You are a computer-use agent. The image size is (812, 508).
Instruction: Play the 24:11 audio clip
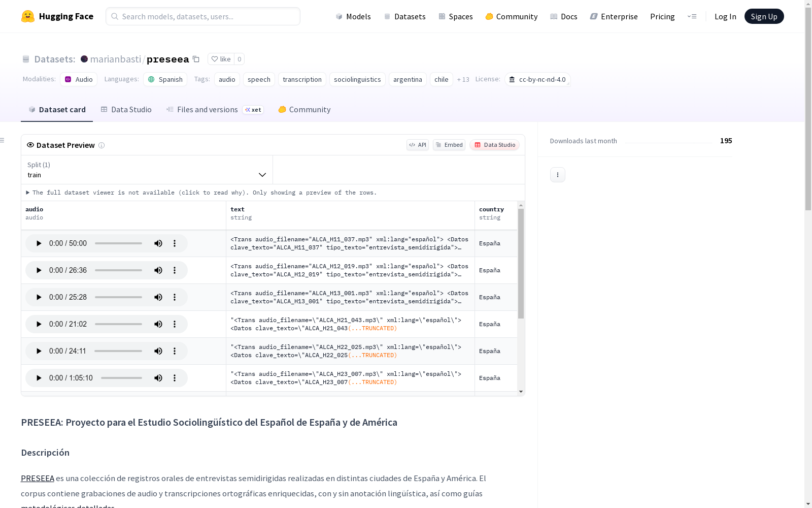click(x=39, y=351)
